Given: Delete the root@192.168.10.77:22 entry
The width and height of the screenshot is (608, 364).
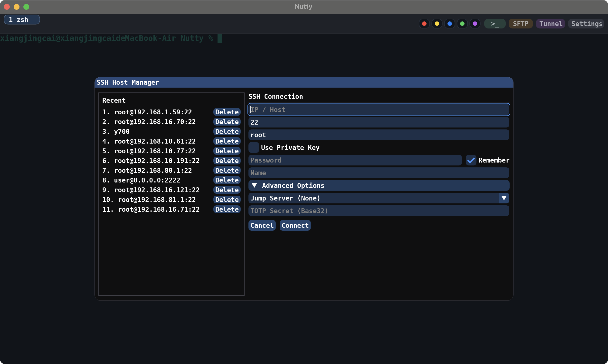Looking at the screenshot, I should click(227, 151).
